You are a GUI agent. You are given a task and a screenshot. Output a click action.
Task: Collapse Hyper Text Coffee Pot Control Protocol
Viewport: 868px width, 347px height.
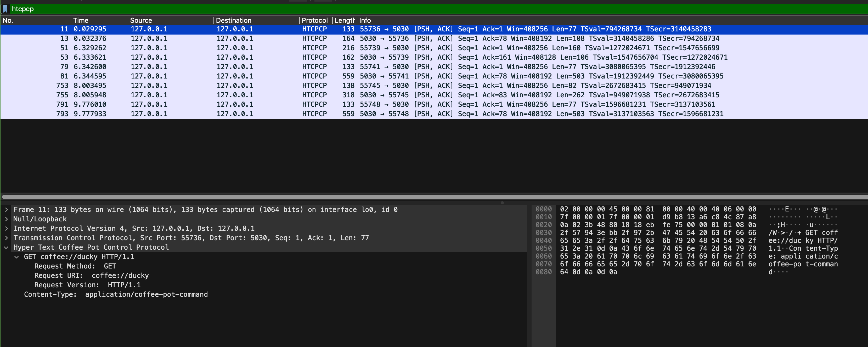click(6, 248)
